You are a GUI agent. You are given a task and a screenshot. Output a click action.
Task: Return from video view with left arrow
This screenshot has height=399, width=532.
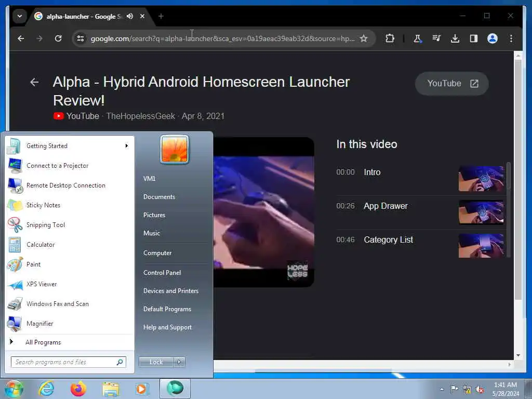point(34,82)
